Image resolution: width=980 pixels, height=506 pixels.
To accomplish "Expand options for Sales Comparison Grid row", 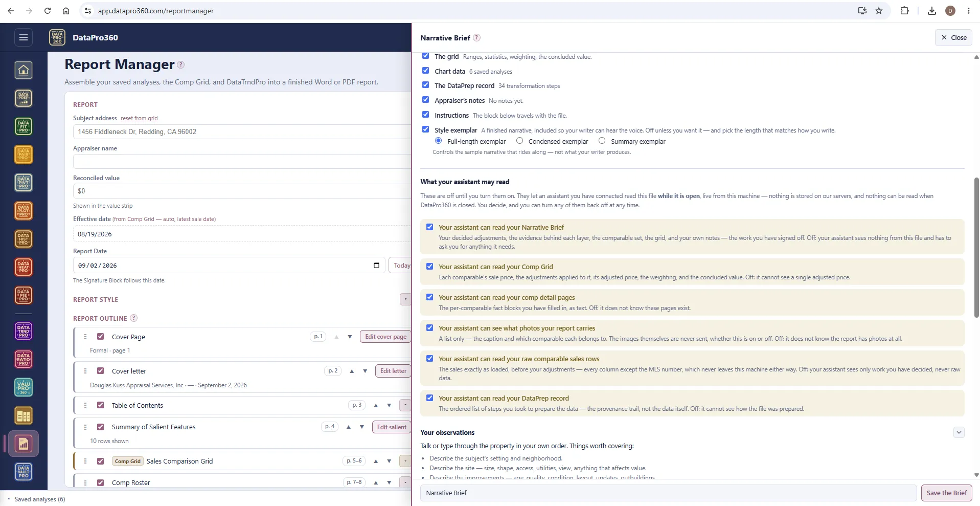I will (x=405, y=461).
